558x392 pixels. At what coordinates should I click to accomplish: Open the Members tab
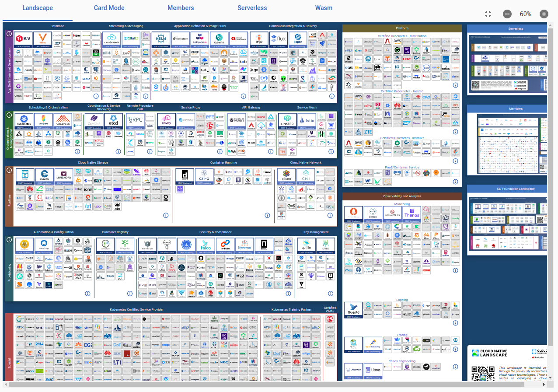(x=181, y=8)
